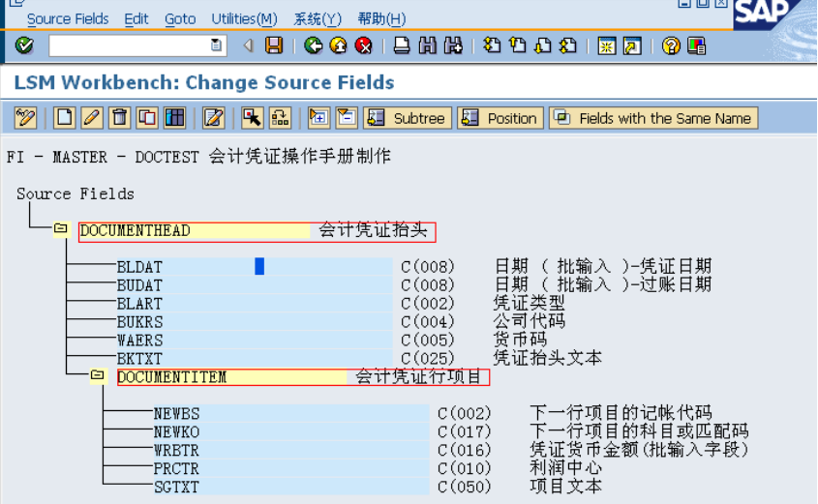
Task: Click the Copy pages icon
Action: click(147, 118)
